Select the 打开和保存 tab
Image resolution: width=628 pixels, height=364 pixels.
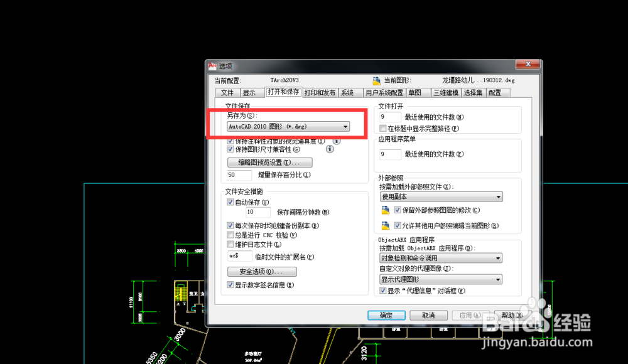pos(284,92)
